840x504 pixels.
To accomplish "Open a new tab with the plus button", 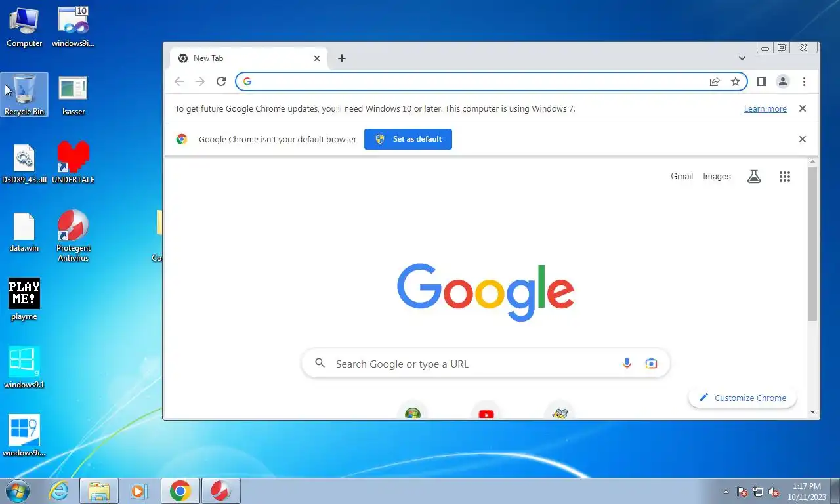I will click(x=341, y=58).
